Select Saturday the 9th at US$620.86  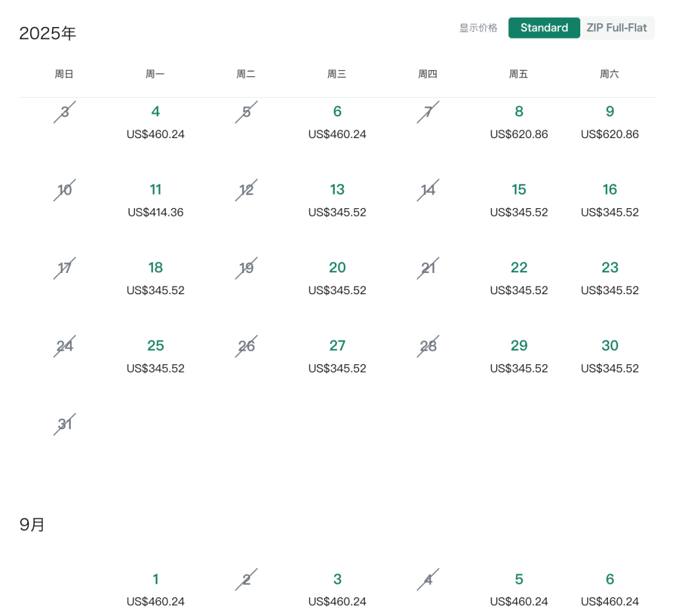[609, 121]
